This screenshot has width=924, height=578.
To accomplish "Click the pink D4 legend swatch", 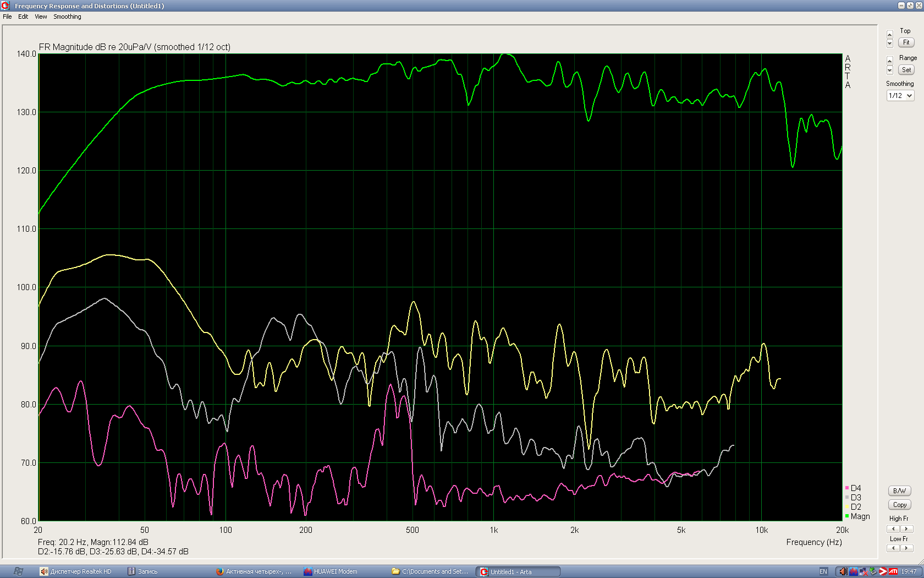I will point(847,488).
